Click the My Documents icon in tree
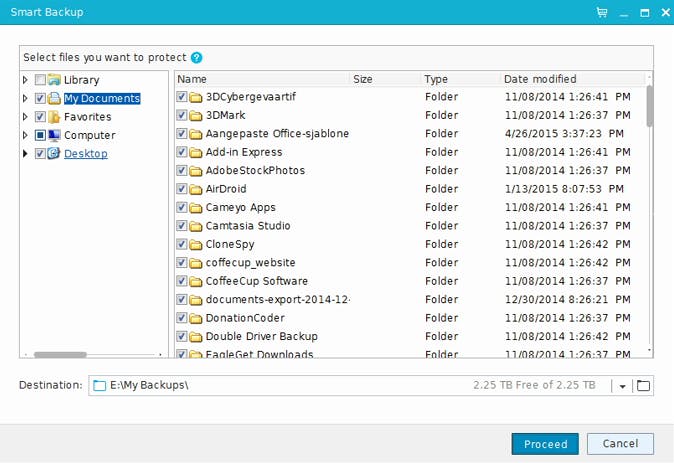 pos(54,98)
